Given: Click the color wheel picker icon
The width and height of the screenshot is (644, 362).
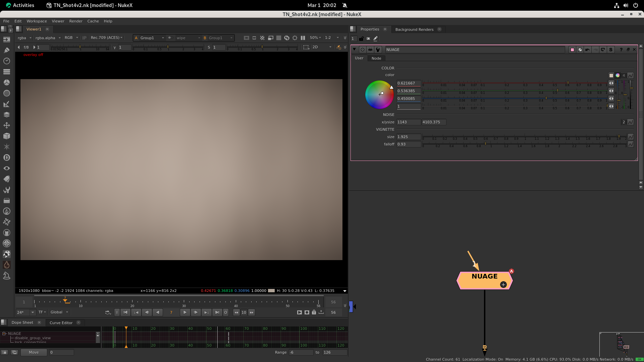Looking at the screenshot, I should point(618,75).
